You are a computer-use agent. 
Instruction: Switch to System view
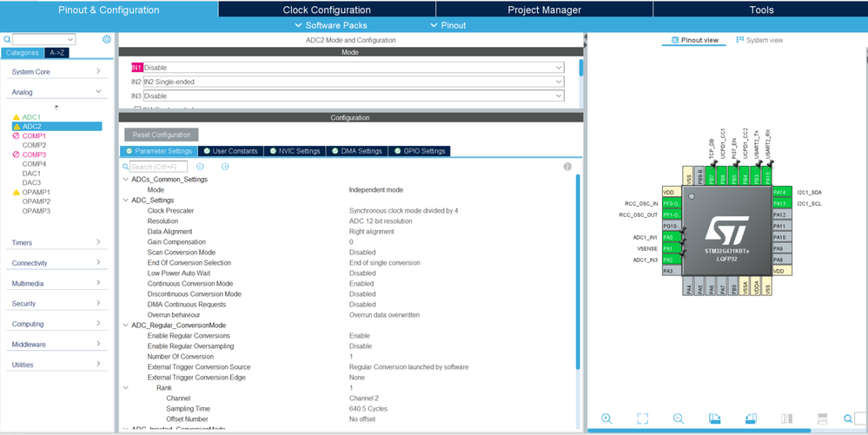[759, 40]
